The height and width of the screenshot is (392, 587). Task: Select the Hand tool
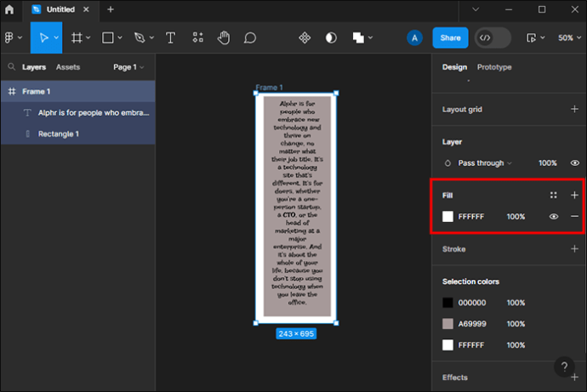tap(224, 38)
